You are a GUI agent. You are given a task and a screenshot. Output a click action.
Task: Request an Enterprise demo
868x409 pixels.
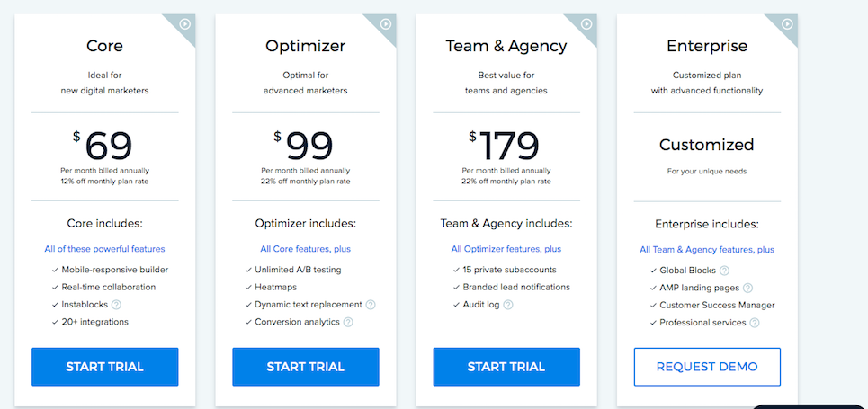(707, 367)
